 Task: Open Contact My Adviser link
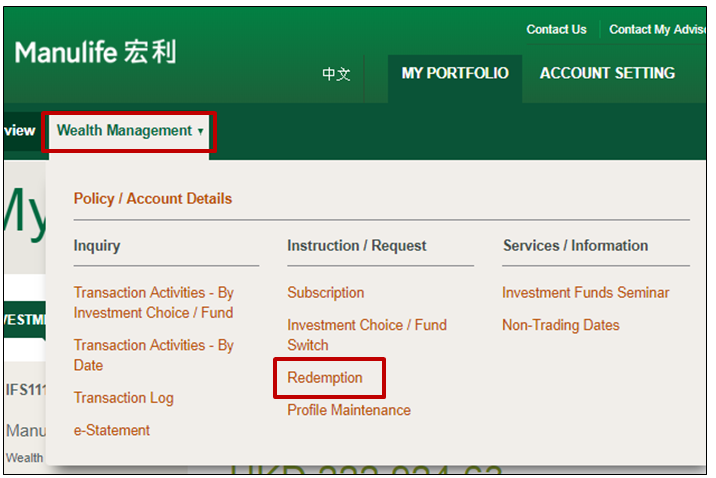(657, 30)
